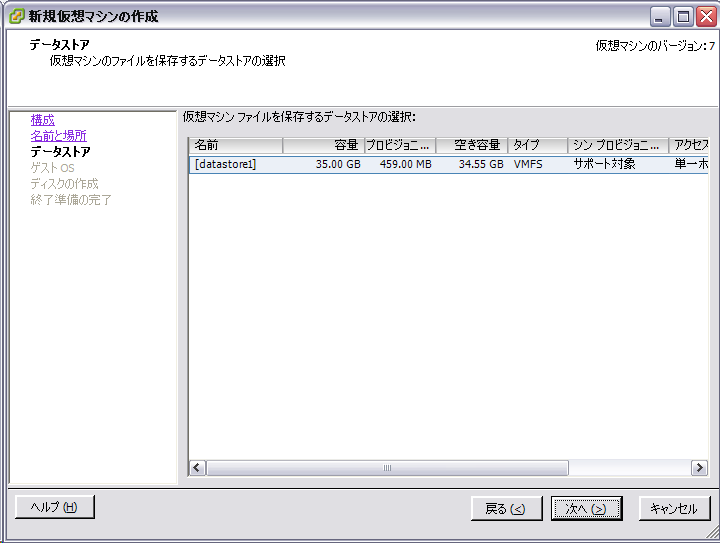This screenshot has width=720, height=543.
Task: Click the 34.55 GB free space cell
Action: pos(481,164)
